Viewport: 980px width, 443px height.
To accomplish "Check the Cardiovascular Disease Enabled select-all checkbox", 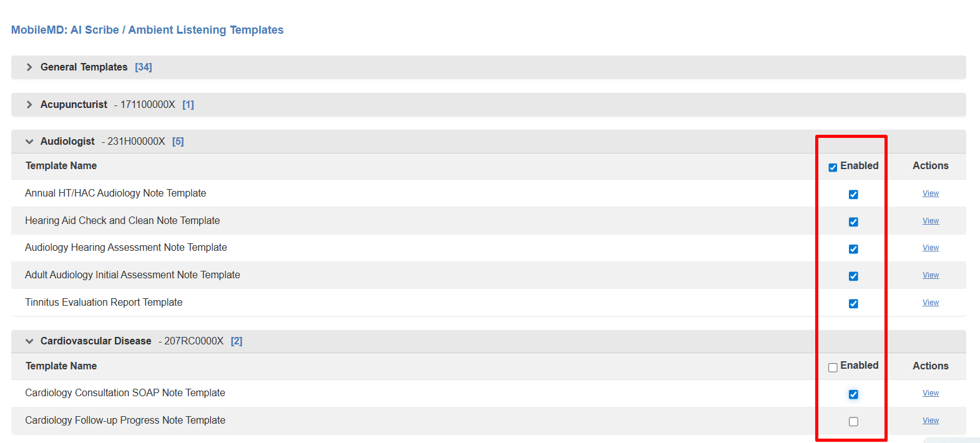I will coord(833,368).
